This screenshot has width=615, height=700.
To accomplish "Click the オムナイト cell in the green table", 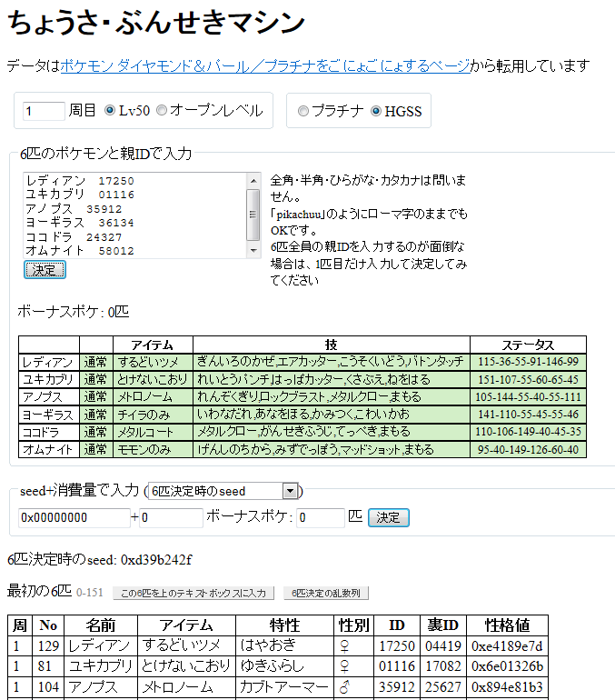I will coord(49,450).
